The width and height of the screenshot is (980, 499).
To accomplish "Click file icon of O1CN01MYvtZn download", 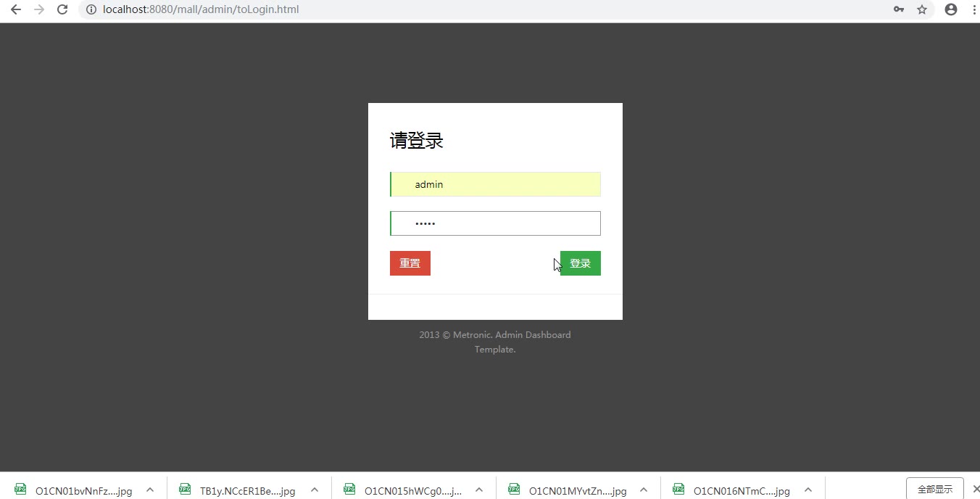I will (x=514, y=489).
